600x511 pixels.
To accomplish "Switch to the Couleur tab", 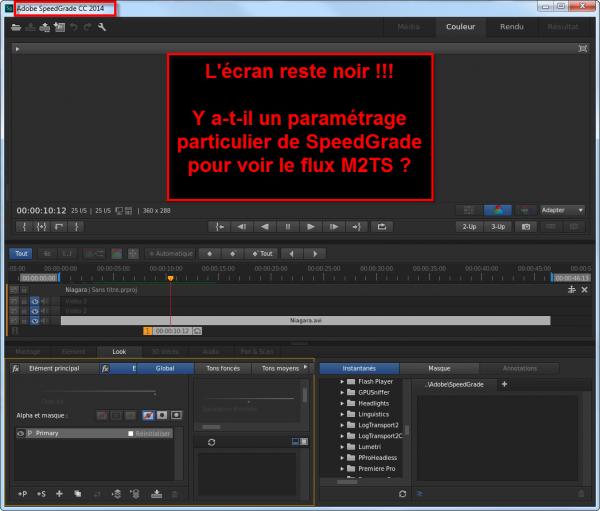I will 460,27.
